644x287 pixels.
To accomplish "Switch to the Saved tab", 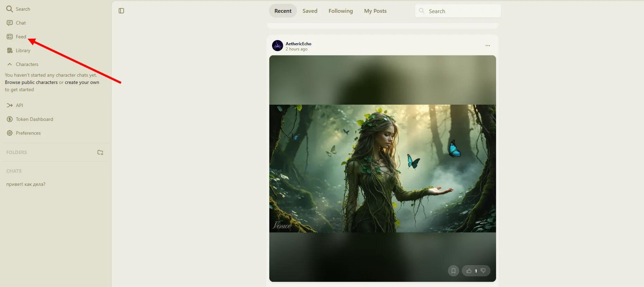I will pos(310,11).
